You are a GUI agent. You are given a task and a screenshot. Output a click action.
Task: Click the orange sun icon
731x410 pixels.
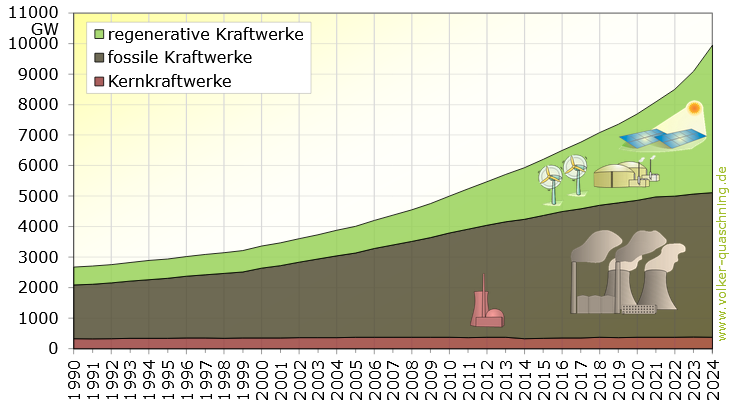point(693,108)
